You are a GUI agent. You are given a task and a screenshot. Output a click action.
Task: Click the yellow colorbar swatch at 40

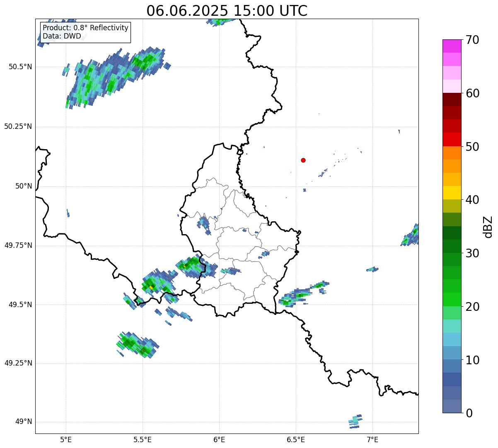[452, 193]
